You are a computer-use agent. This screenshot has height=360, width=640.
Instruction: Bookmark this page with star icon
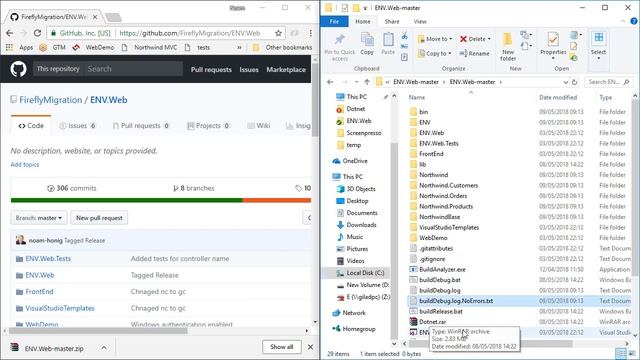[x=278, y=33]
